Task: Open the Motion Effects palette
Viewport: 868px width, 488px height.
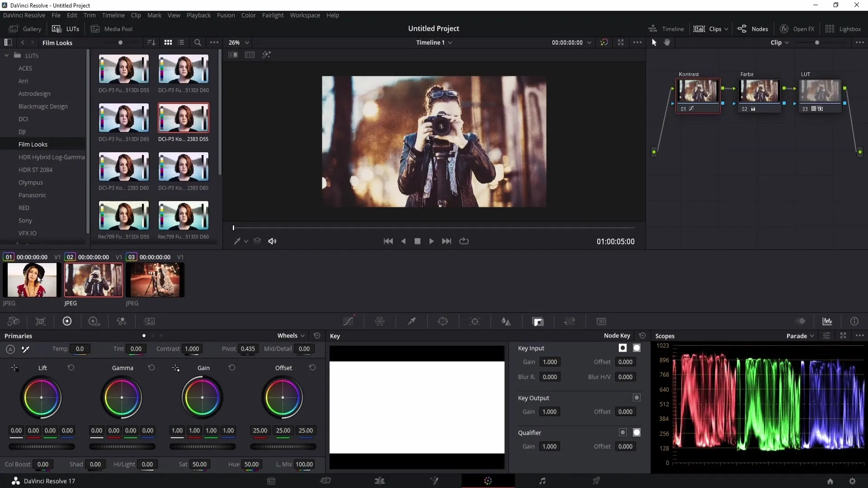Action: point(149,321)
